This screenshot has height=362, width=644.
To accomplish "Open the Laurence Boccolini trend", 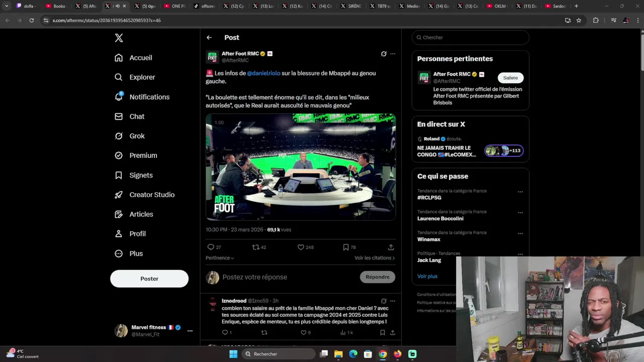I will 440,219.
